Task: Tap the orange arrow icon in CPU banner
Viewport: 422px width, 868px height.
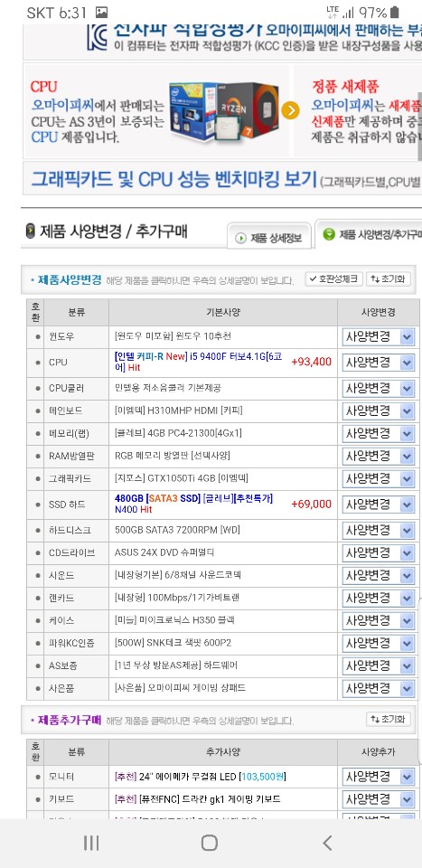Action: click(290, 110)
